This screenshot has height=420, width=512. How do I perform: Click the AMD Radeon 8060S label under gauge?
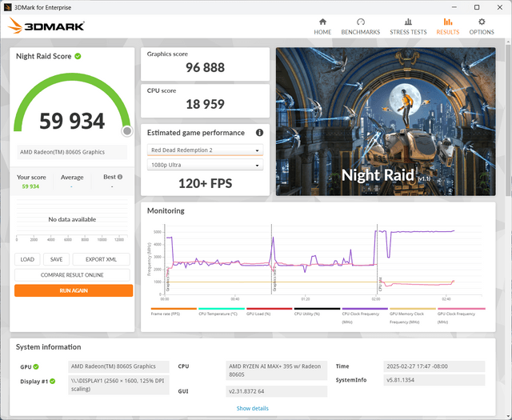point(72,152)
